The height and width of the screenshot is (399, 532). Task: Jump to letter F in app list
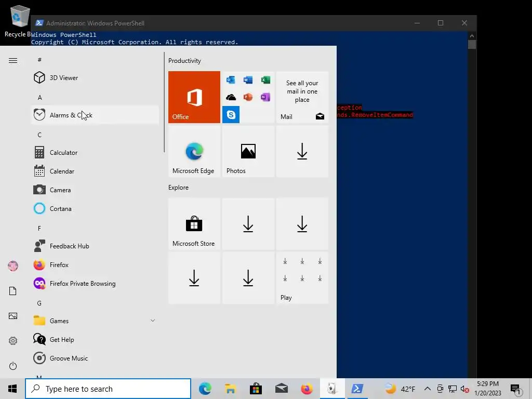click(39, 229)
